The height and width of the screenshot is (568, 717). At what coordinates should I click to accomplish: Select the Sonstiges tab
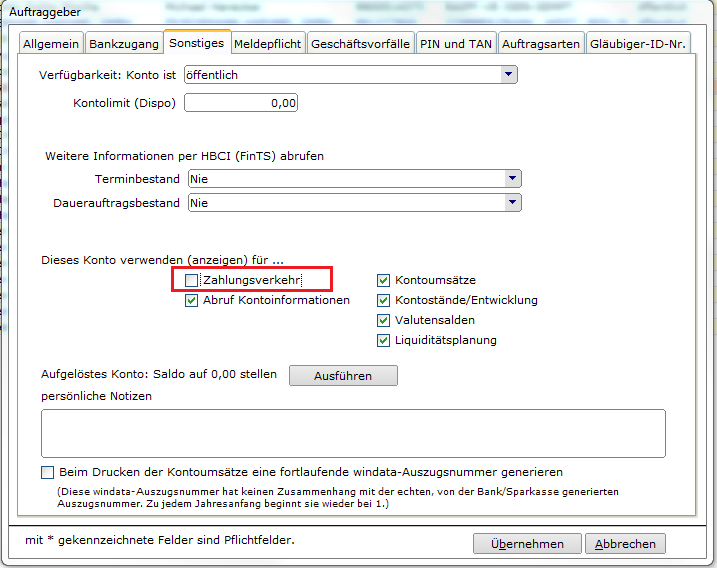pos(197,43)
